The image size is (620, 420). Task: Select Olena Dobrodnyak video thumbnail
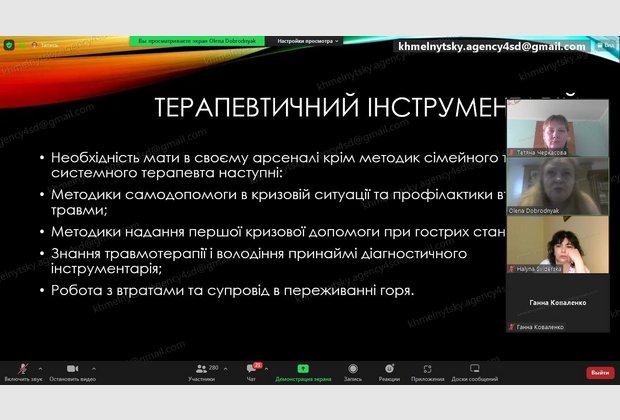tap(558, 186)
